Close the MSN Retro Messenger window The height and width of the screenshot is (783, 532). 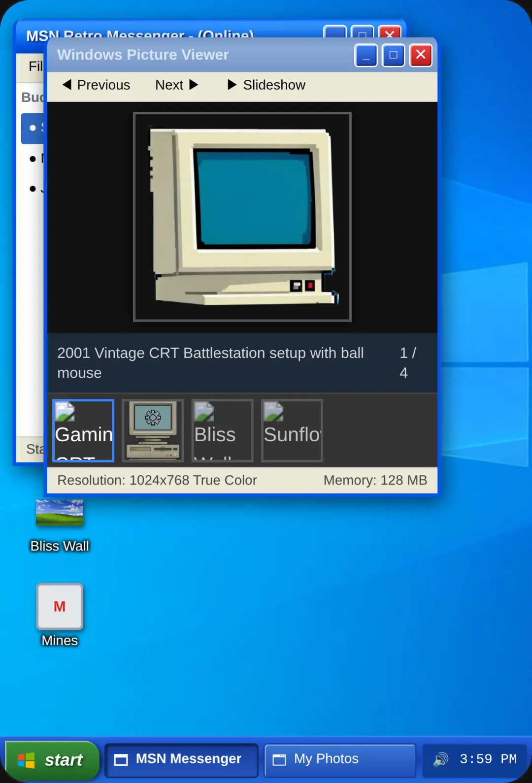point(389,32)
